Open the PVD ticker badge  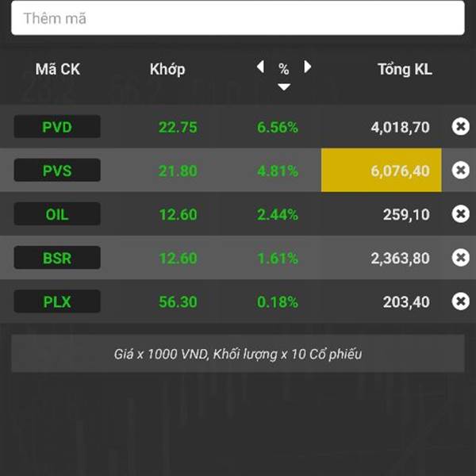tap(57, 127)
